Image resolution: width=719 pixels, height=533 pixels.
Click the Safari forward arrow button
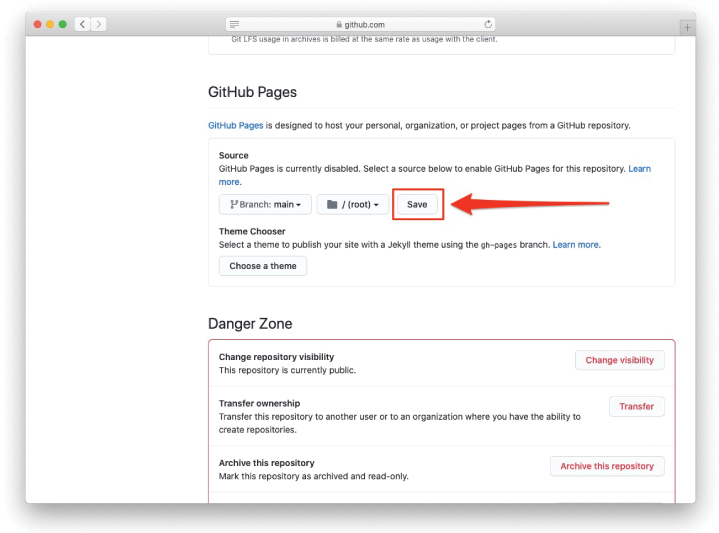tap(98, 24)
